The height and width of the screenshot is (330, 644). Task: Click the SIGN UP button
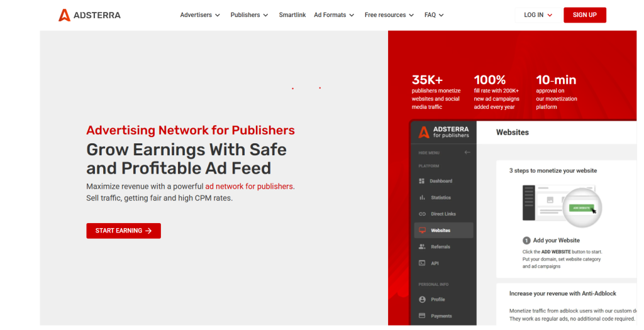pyautogui.click(x=585, y=15)
